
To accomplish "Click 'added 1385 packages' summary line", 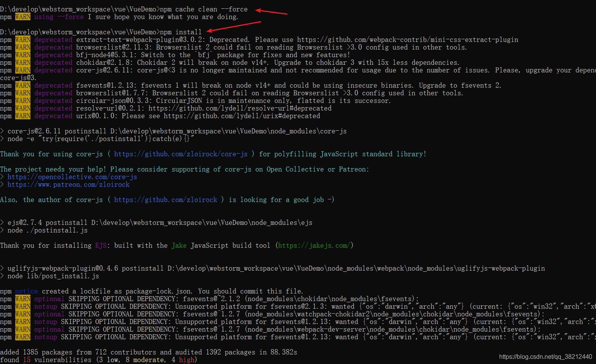I will [x=149, y=352].
